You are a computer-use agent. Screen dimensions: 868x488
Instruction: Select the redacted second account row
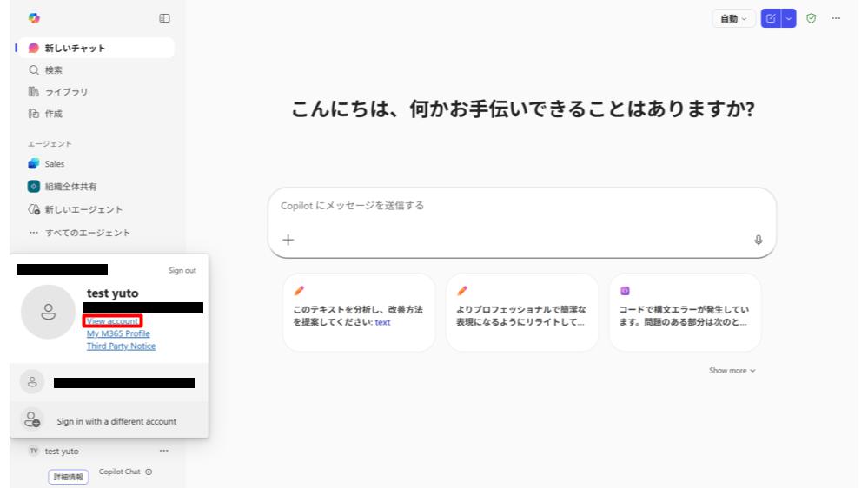coord(109,382)
